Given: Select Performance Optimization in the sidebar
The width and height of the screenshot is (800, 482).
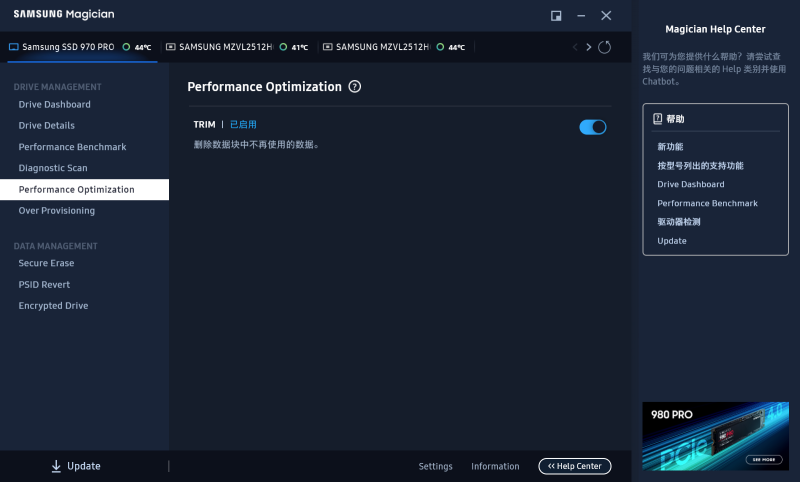Looking at the screenshot, I should [85, 189].
